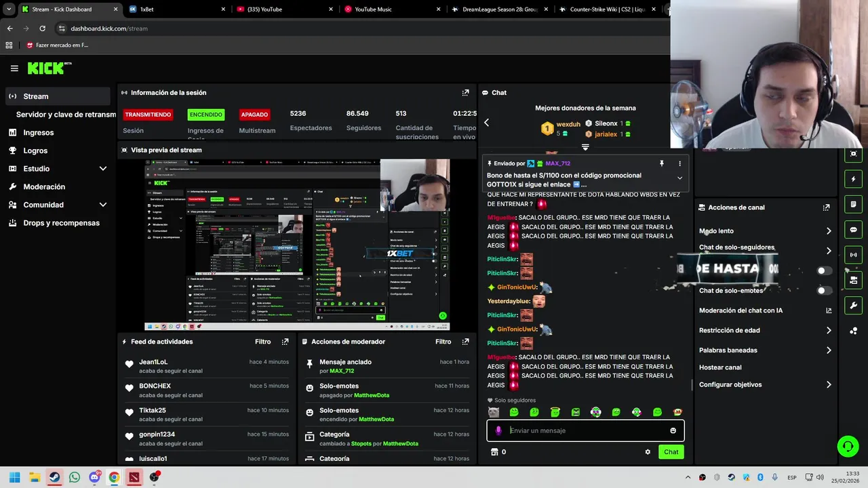This screenshot has width=868, height=488.
Task: Click the purple microphone icon in chat input
Action: (x=498, y=430)
